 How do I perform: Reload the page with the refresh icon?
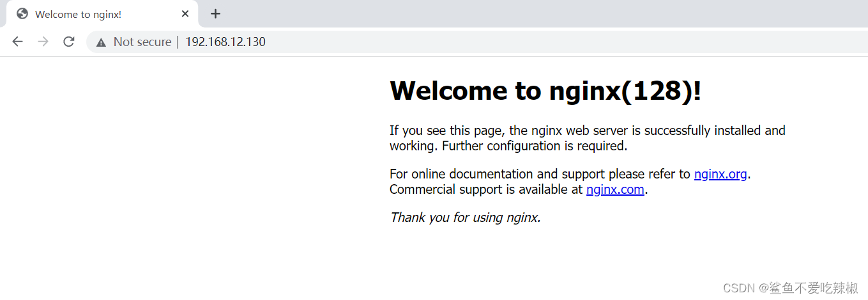pos(68,42)
